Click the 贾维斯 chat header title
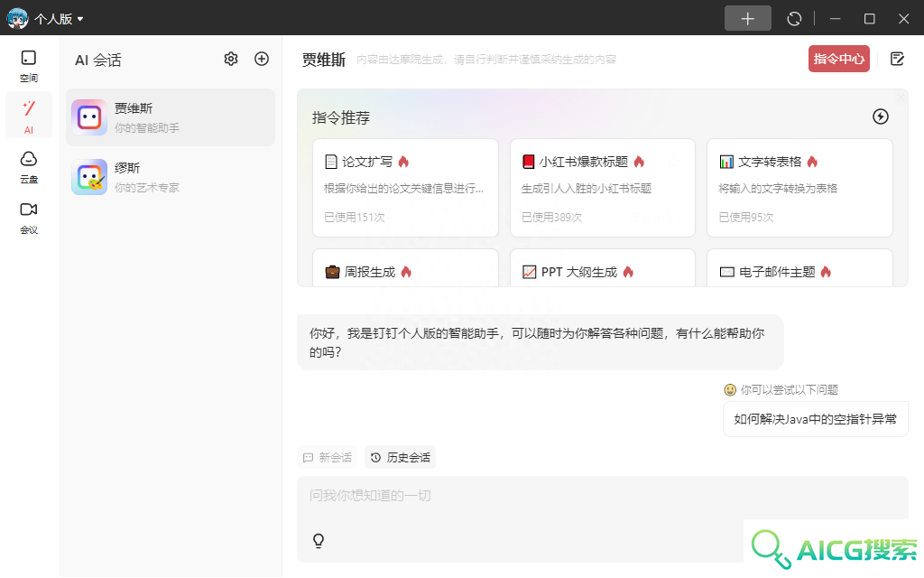This screenshot has height=578, width=924. point(324,60)
